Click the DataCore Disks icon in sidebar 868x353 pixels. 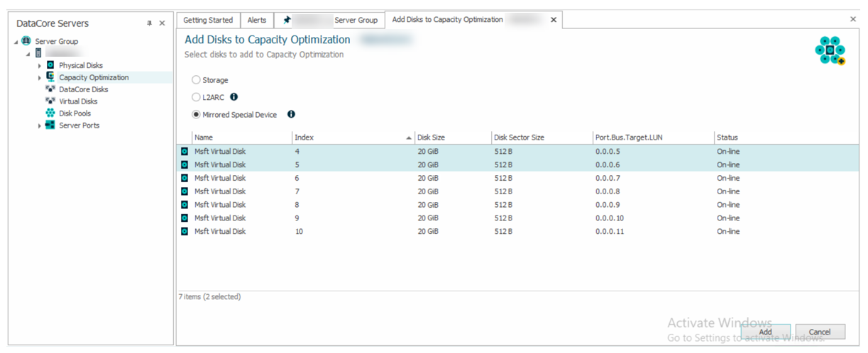[x=50, y=89]
